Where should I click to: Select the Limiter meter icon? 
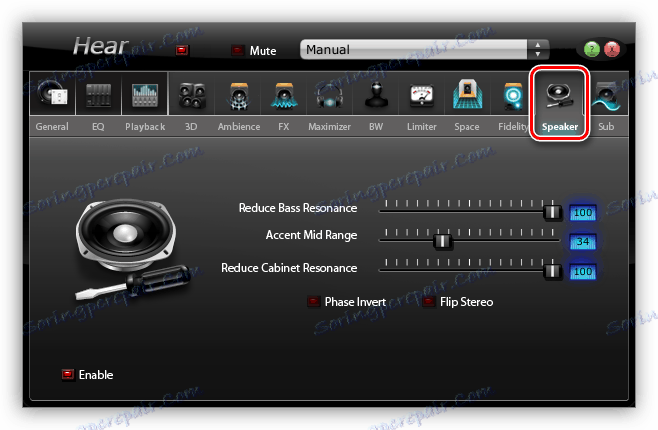coord(421,95)
